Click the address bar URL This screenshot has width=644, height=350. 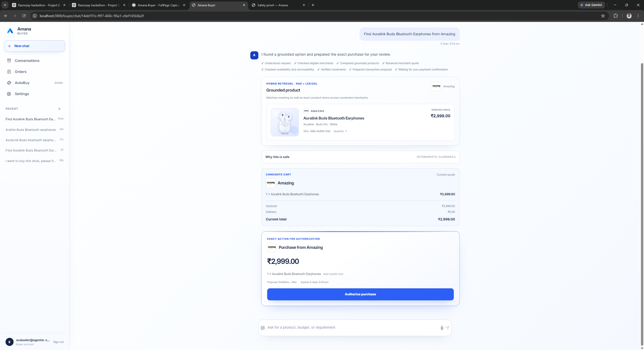92,16
